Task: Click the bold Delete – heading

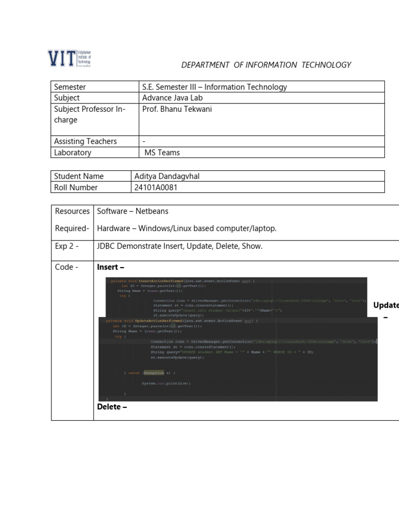Action: tap(112, 406)
